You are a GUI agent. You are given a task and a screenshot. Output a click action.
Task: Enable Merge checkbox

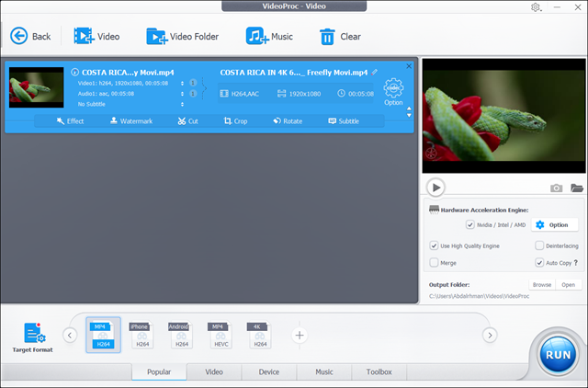(434, 263)
